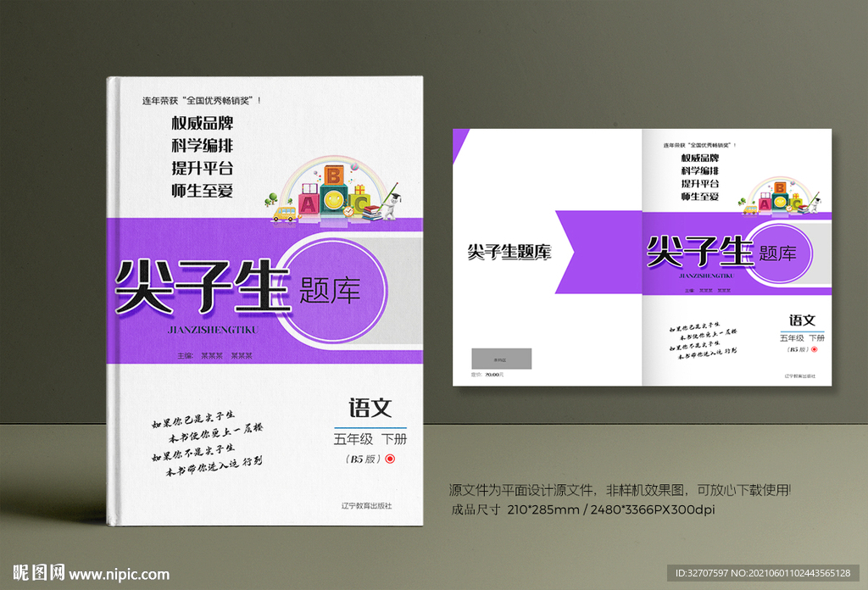The image size is (868, 590).
Task: Click the red circle icon beside B5版
Action: 390,459
